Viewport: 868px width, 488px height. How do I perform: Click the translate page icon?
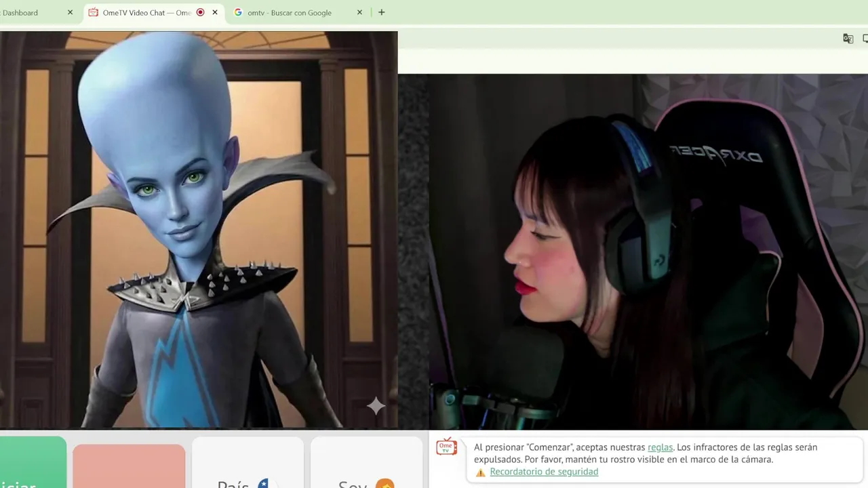848,39
